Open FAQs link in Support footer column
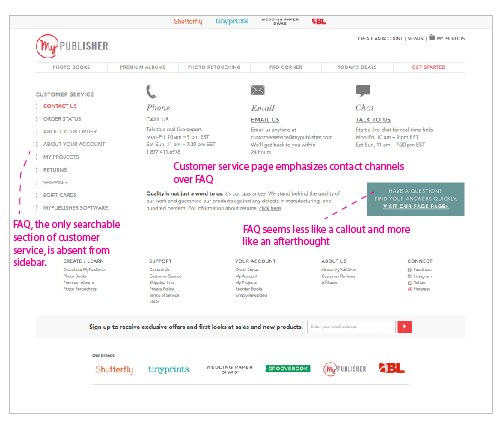The width and height of the screenshot is (500, 426). point(154,301)
